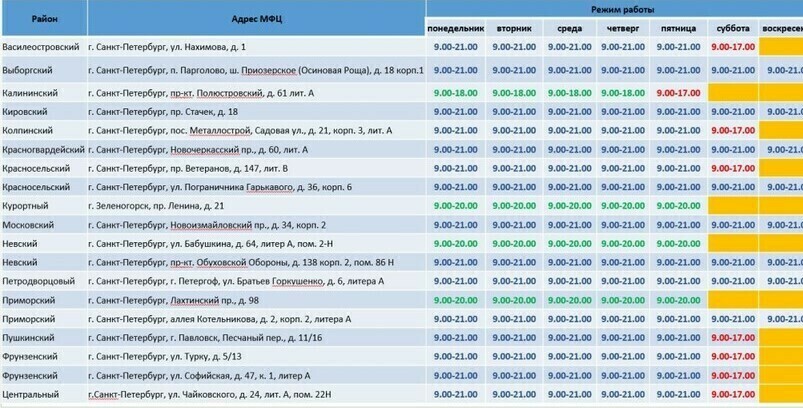Click the "воскресенье" column header
Viewport: 803px width, 408px height.
pos(782,28)
